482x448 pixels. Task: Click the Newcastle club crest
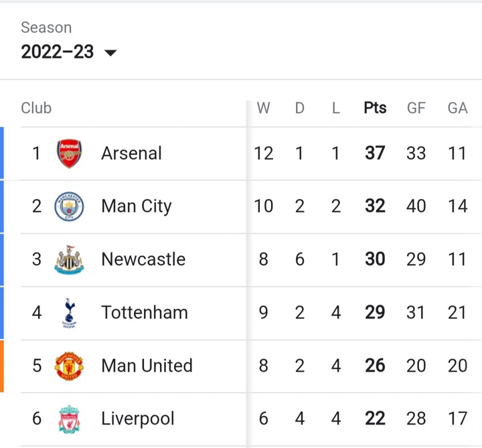69,259
